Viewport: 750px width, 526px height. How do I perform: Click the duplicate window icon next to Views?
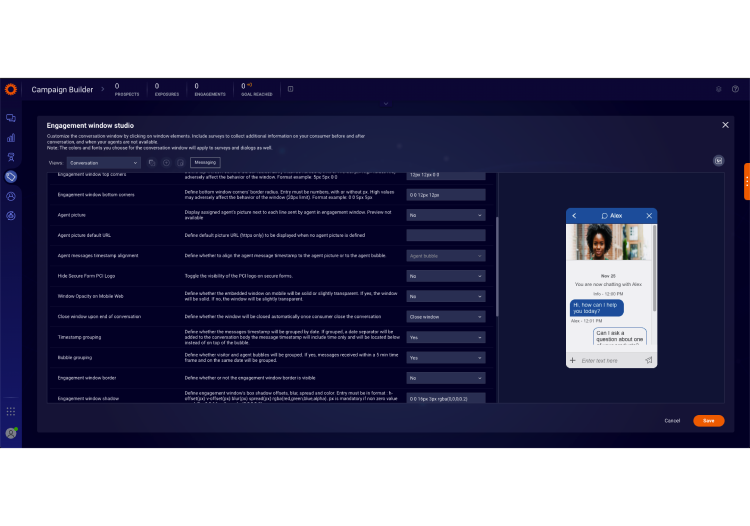(x=152, y=163)
